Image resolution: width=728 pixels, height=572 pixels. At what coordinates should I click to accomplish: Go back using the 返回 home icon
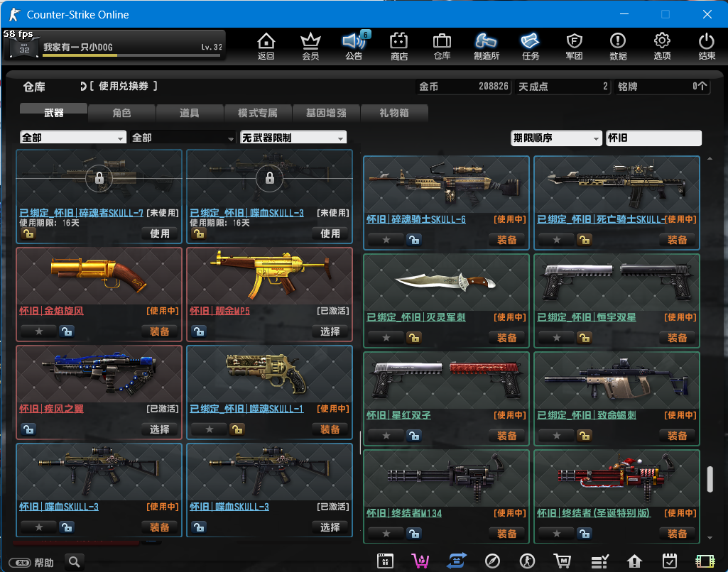tap(266, 46)
